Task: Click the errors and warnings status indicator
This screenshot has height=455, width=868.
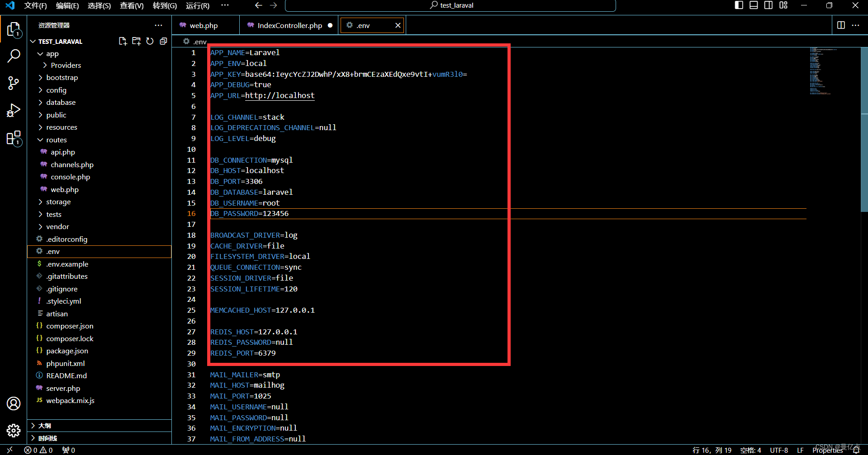Action: tap(38, 450)
